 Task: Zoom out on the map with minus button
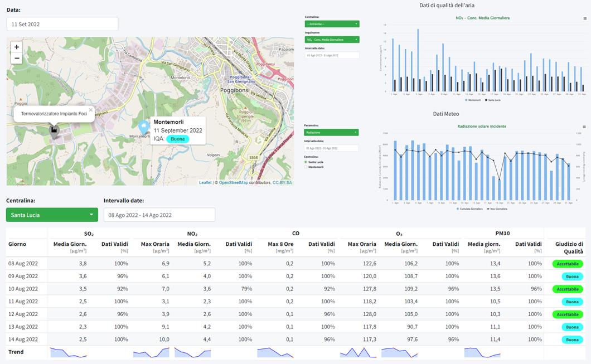[17, 58]
